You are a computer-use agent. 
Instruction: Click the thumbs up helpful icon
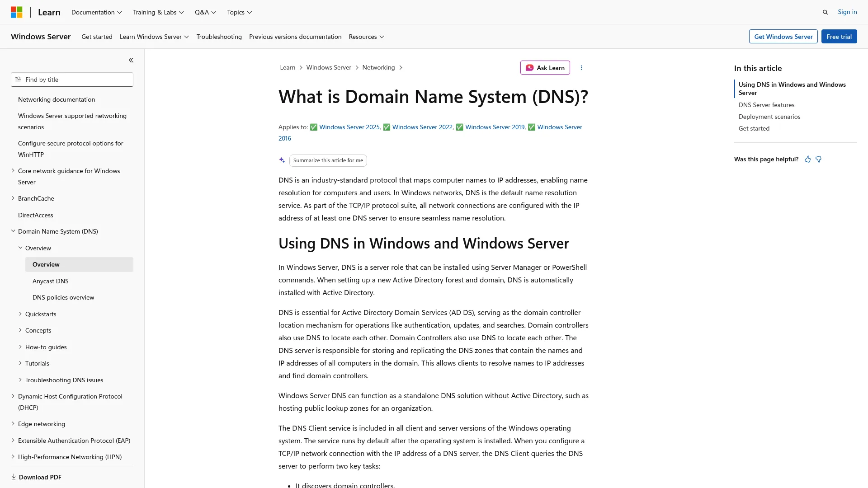[807, 159]
